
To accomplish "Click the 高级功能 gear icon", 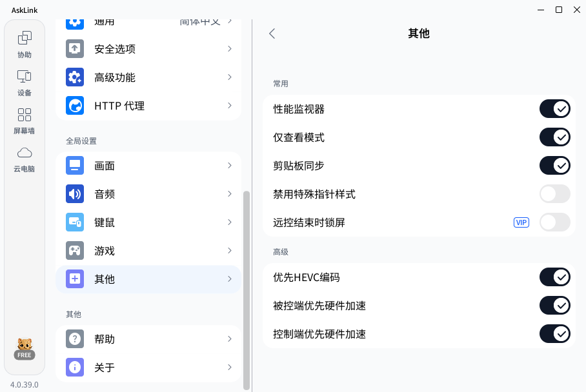I will click(x=75, y=77).
